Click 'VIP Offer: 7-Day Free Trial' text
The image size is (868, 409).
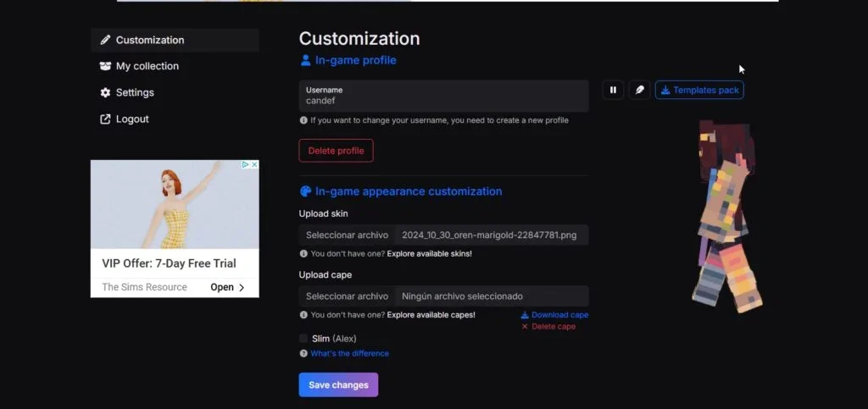coord(169,263)
